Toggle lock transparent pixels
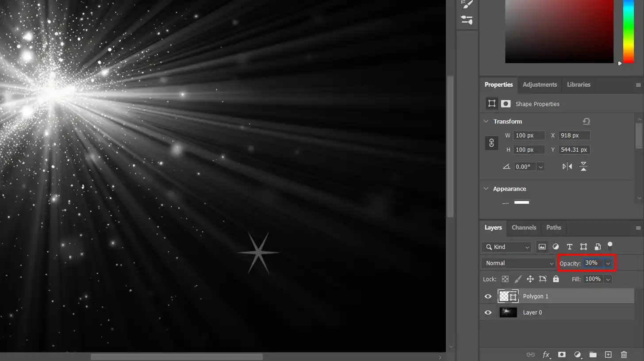 505,279
